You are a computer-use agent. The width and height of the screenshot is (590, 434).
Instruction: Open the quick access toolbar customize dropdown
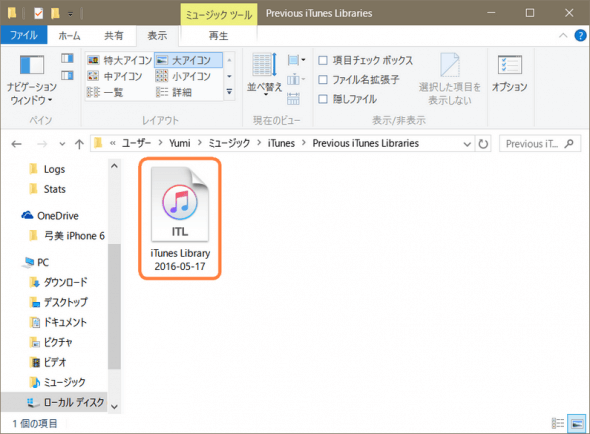pyautogui.click(x=70, y=14)
